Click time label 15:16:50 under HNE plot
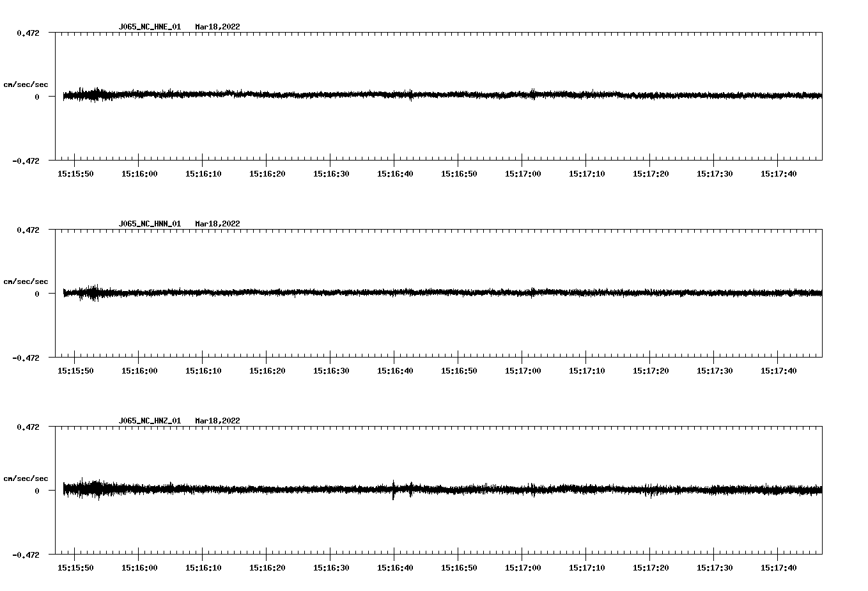 coord(459,174)
